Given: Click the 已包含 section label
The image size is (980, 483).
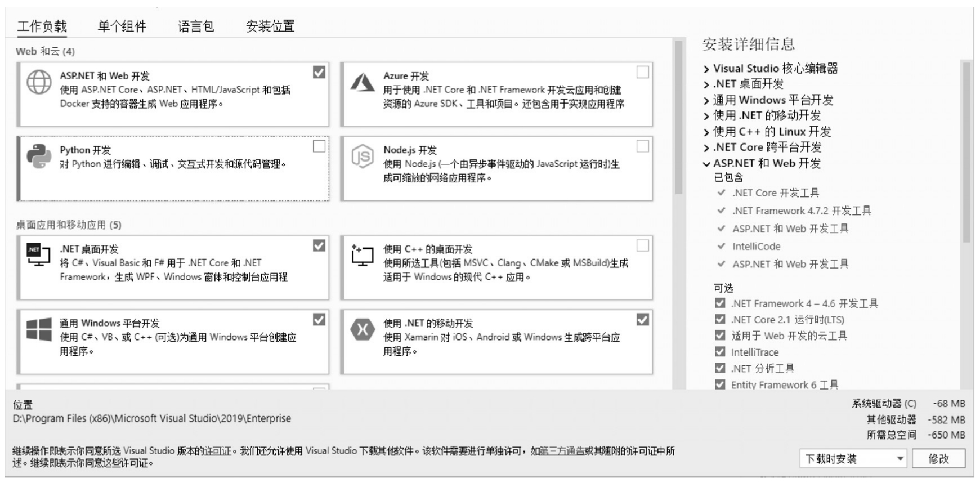Looking at the screenshot, I should click(x=728, y=177).
